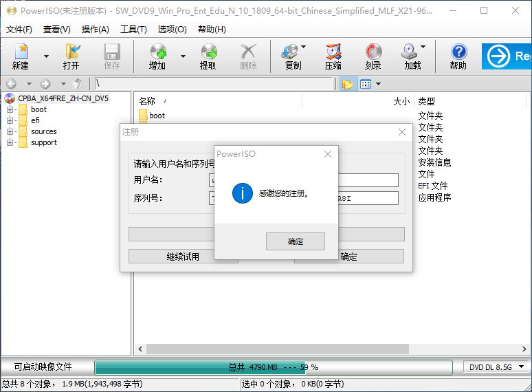Click the blue Register arrow banner
The height and width of the screenshot is (392, 532).
pos(507,56)
